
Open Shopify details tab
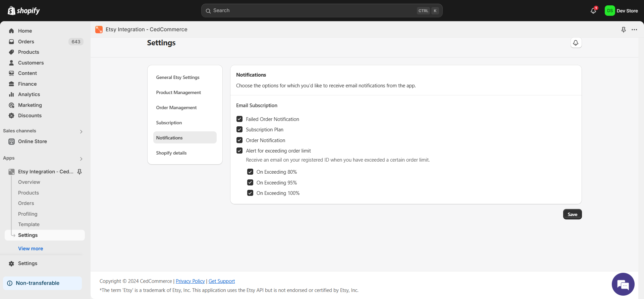coord(185,153)
